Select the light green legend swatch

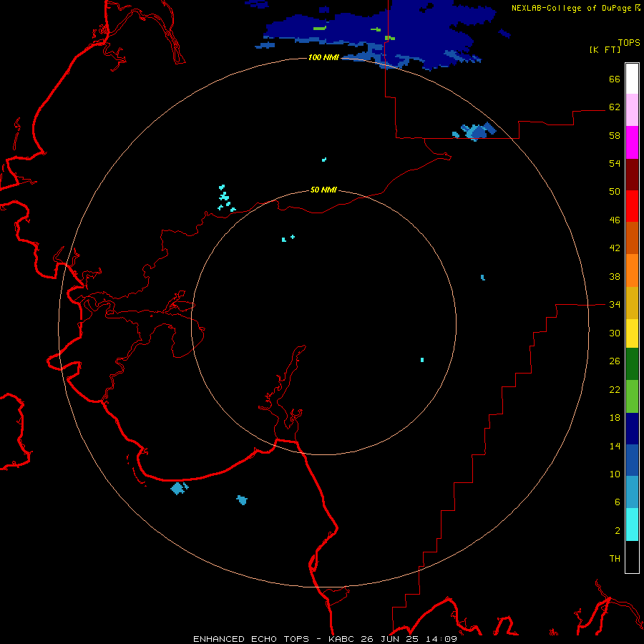click(x=632, y=396)
